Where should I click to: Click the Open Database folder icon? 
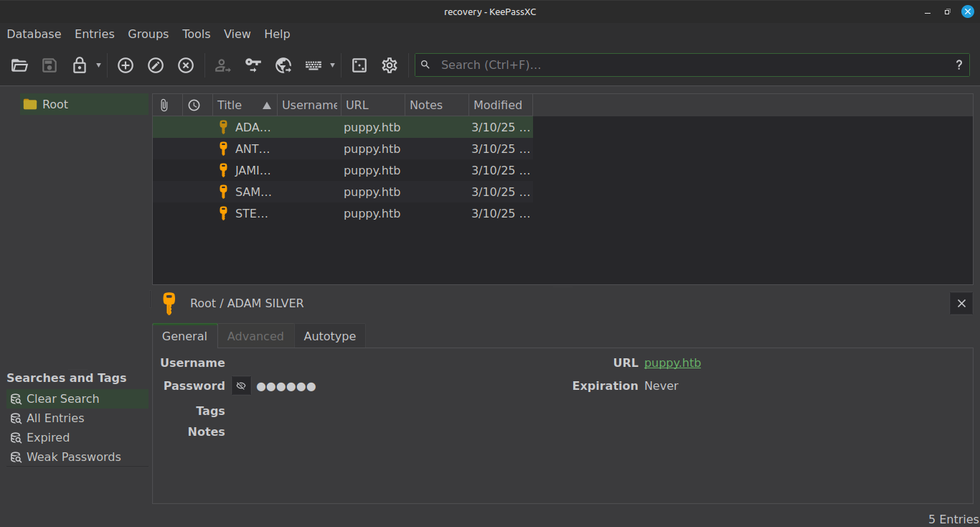pos(19,65)
